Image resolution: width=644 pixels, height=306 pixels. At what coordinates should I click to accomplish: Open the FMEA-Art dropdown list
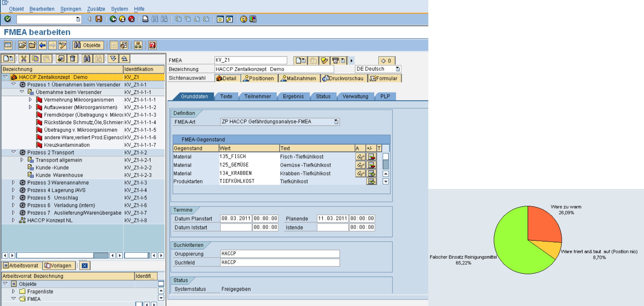pos(336,122)
